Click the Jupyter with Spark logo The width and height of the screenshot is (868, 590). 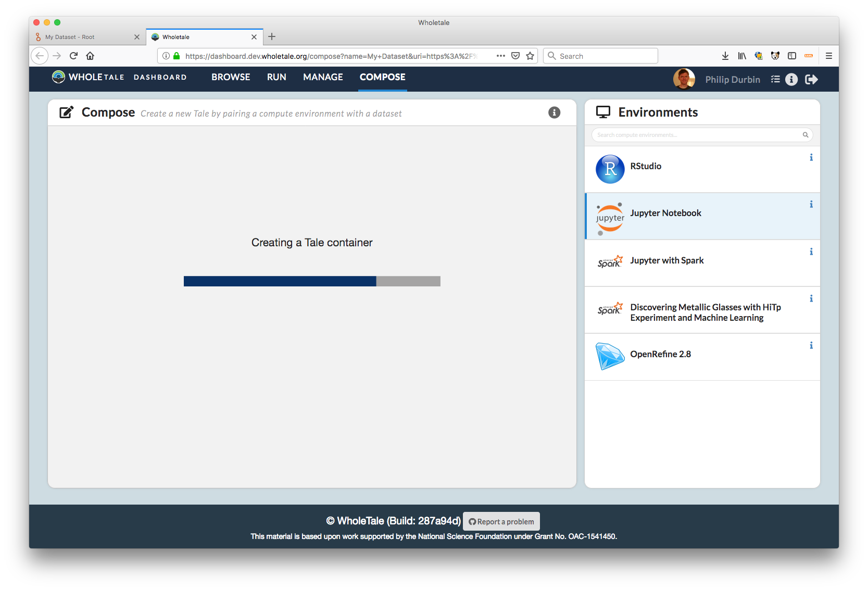pyautogui.click(x=610, y=262)
